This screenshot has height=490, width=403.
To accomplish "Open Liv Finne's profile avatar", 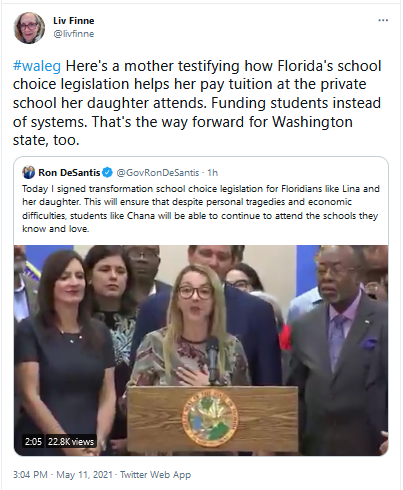I will (29, 28).
